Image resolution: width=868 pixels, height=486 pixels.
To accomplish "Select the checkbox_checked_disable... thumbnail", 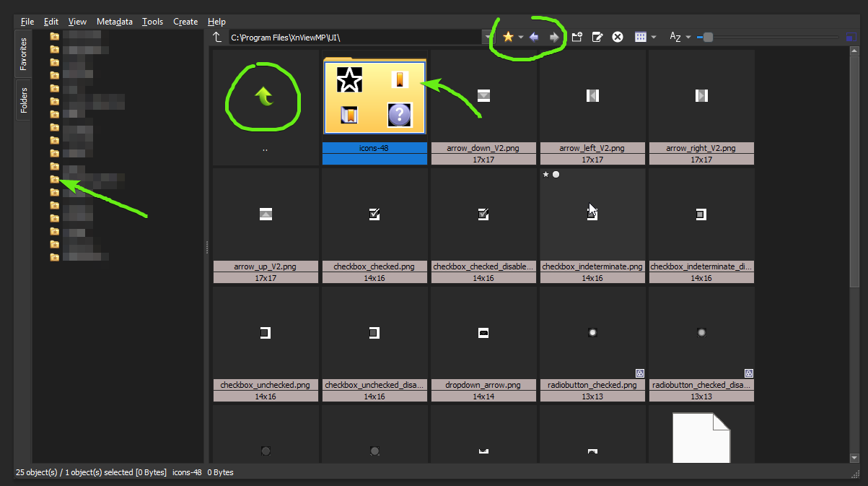I will tap(483, 226).
